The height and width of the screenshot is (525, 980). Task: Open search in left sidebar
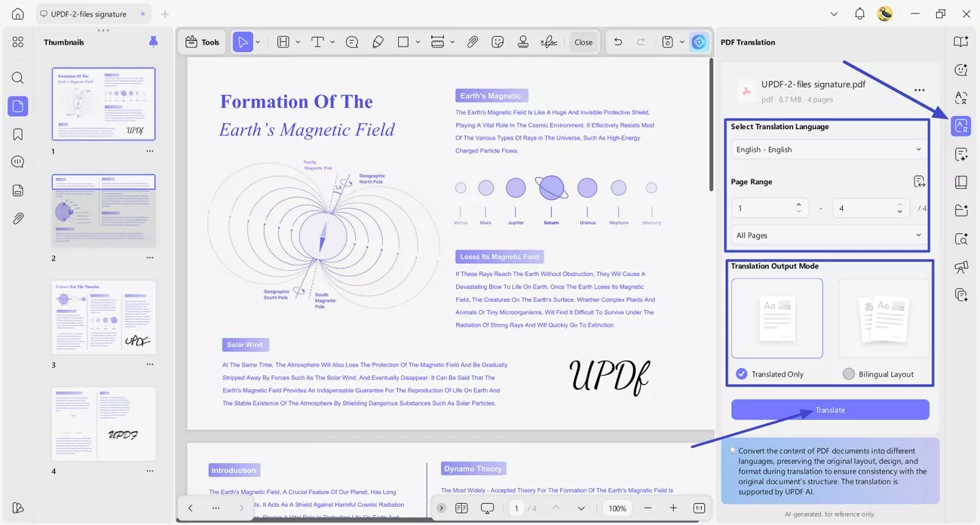click(x=18, y=78)
